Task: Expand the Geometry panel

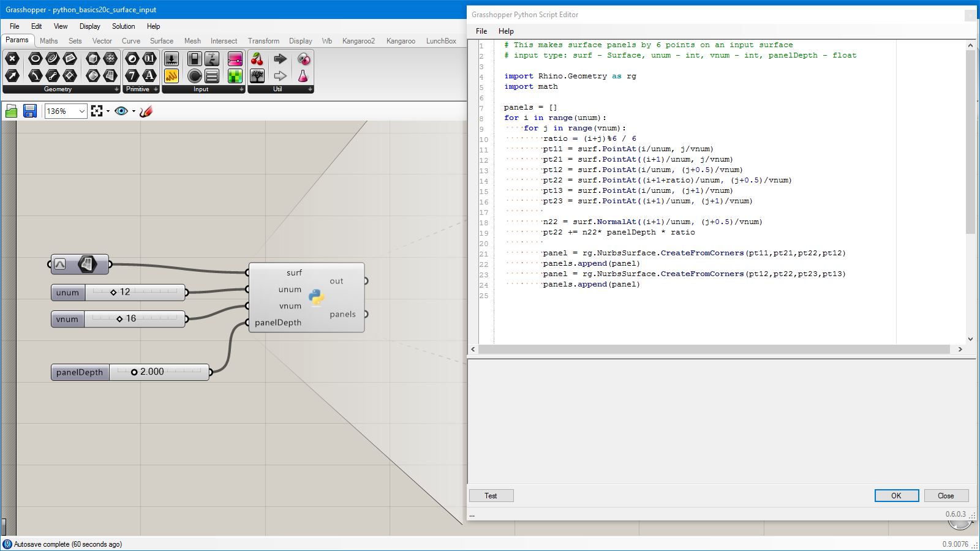Action: tap(116, 89)
